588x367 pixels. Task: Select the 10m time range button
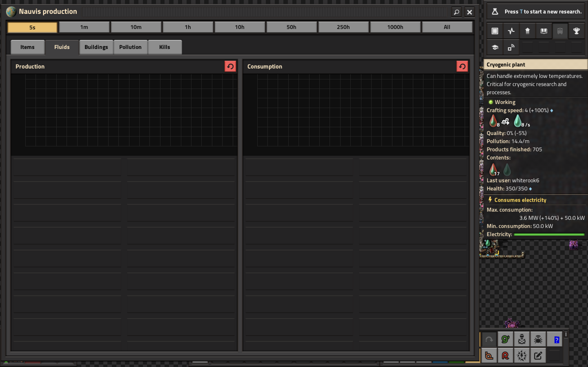coord(136,27)
